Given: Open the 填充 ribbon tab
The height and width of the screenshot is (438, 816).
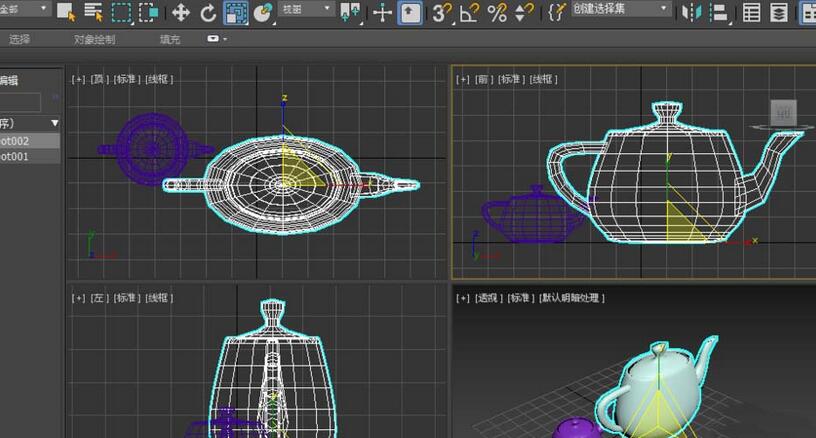Looking at the screenshot, I should [171, 39].
